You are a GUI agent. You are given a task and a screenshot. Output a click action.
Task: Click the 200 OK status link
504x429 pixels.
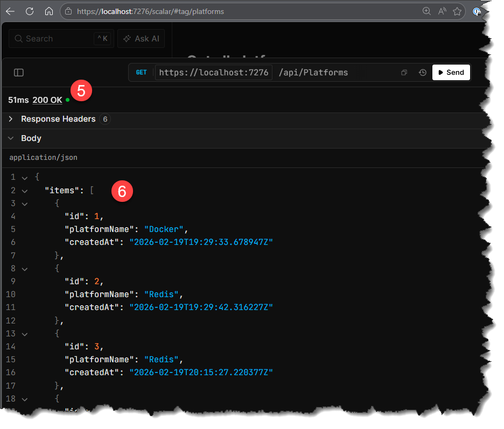tap(47, 100)
